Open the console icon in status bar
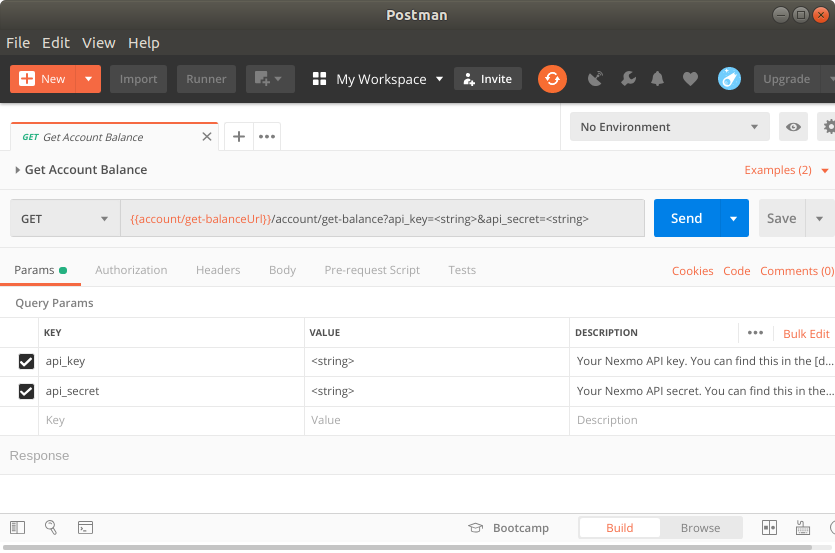The height and width of the screenshot is (553, 835). coord(86,528)
